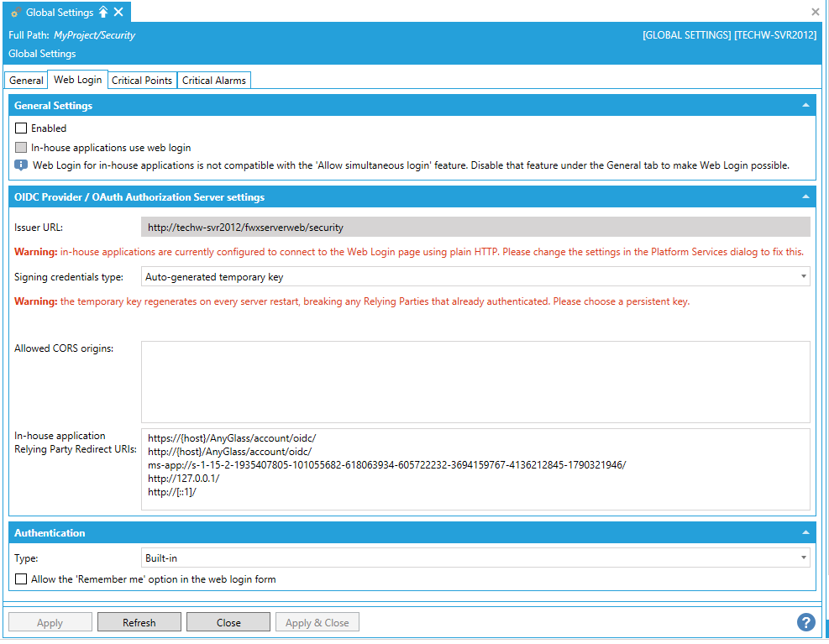Toggle 'In-house applications use web login' checkbox
Image resolution: width=829 pixels, height=644 pixels.
(x=21, y=147)
